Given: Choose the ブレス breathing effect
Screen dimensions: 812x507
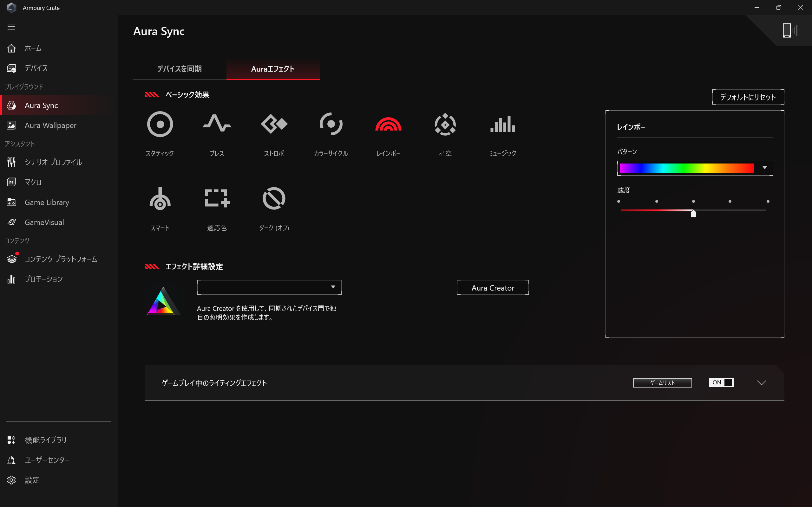Looking at the screenshot, I should coord(217,125).
